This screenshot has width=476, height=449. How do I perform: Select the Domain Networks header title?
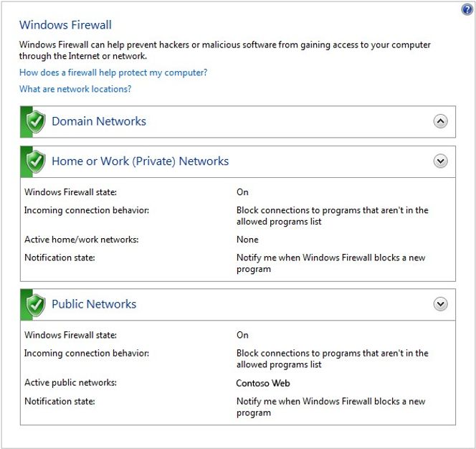(99, 121)
